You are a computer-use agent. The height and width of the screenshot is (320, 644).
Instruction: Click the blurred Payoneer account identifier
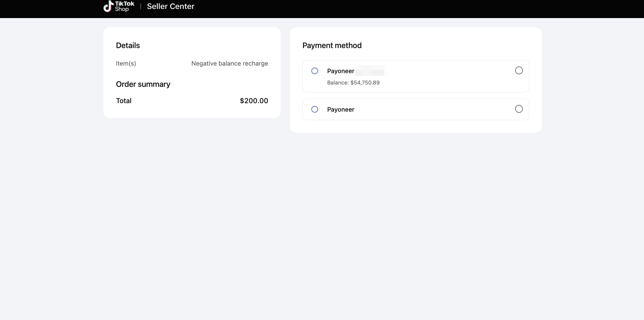coord(369,71)
